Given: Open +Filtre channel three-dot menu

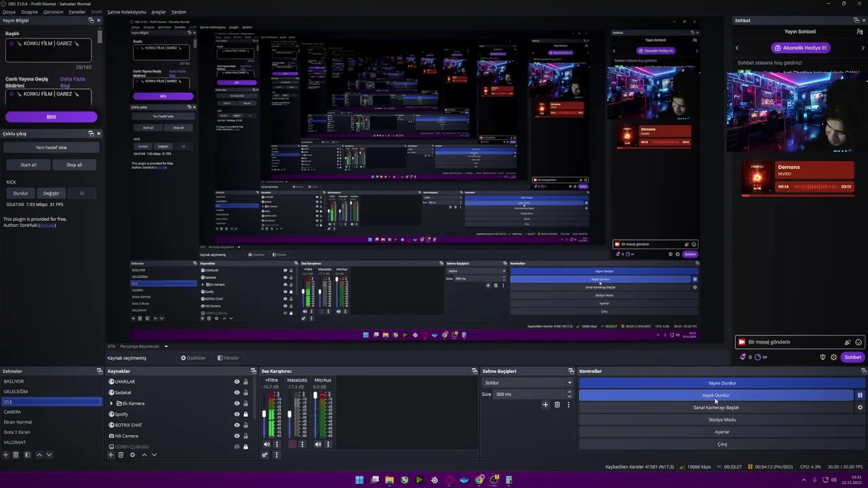Looking at the screenshot, I should [277, 445].
